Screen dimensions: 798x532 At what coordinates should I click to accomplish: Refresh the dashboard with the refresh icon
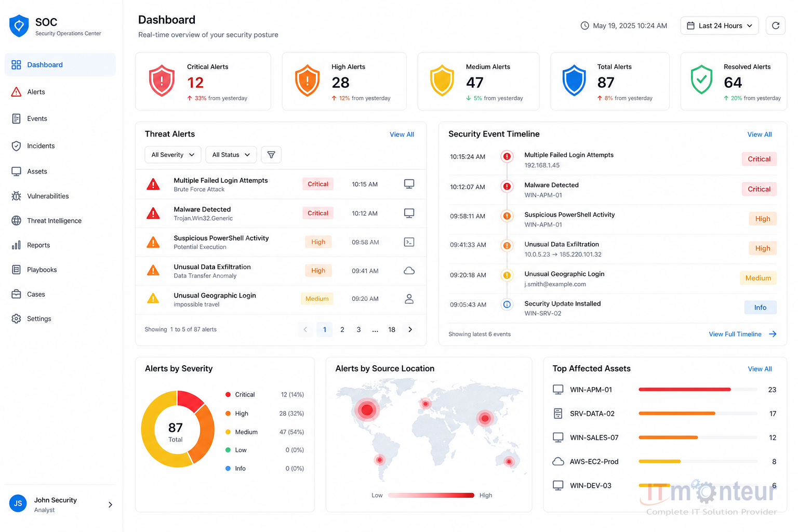(776, 25)
